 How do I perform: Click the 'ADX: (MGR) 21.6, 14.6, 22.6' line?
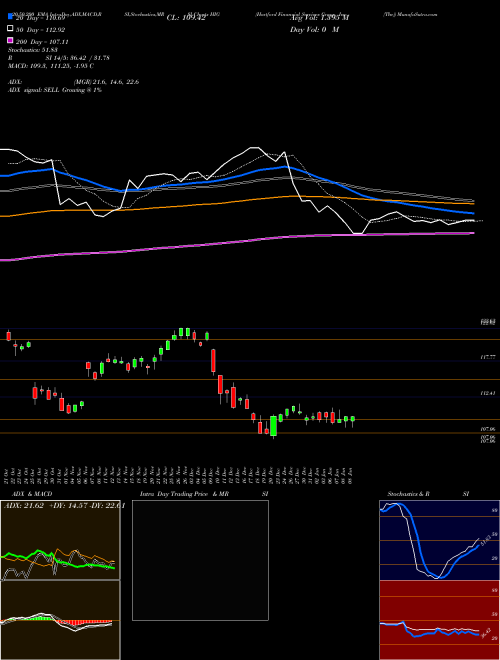click(74, 82)
